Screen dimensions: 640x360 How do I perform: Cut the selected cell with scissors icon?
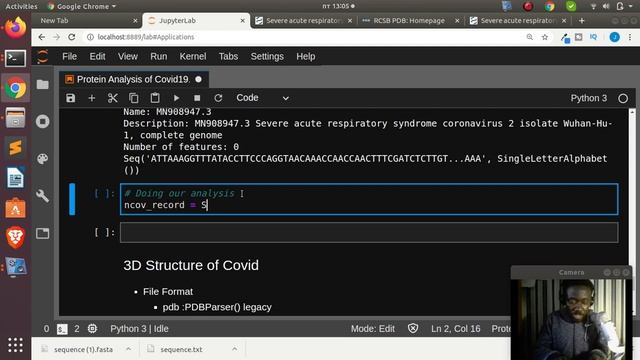(113, 98)
